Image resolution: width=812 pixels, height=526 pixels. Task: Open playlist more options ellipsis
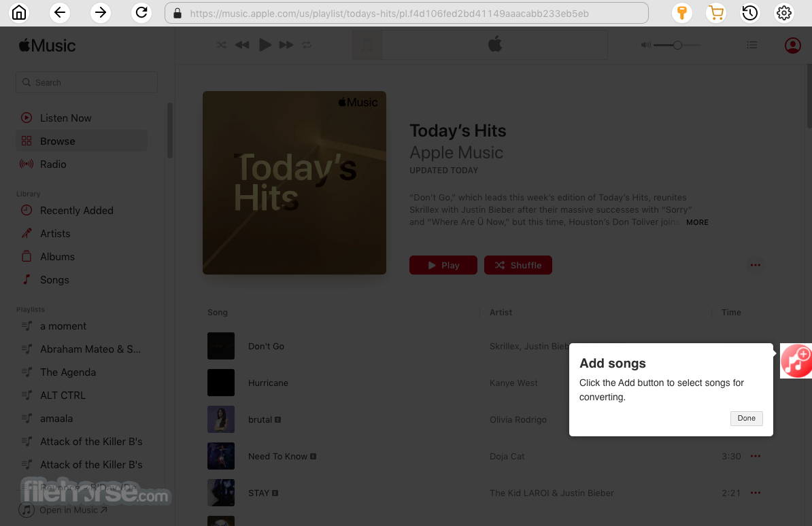coord(755,265)
